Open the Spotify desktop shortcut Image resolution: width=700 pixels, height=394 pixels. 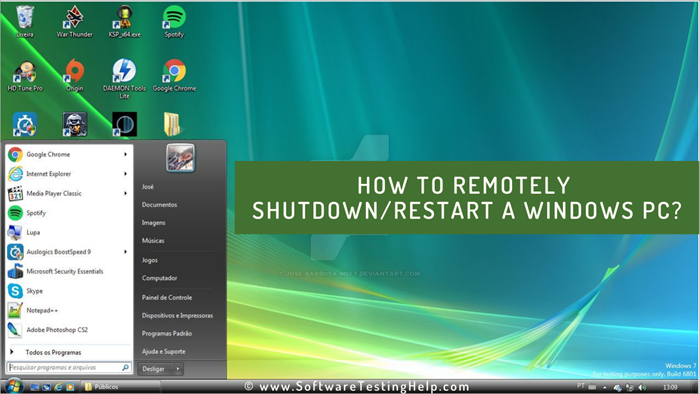pos(174,21)
